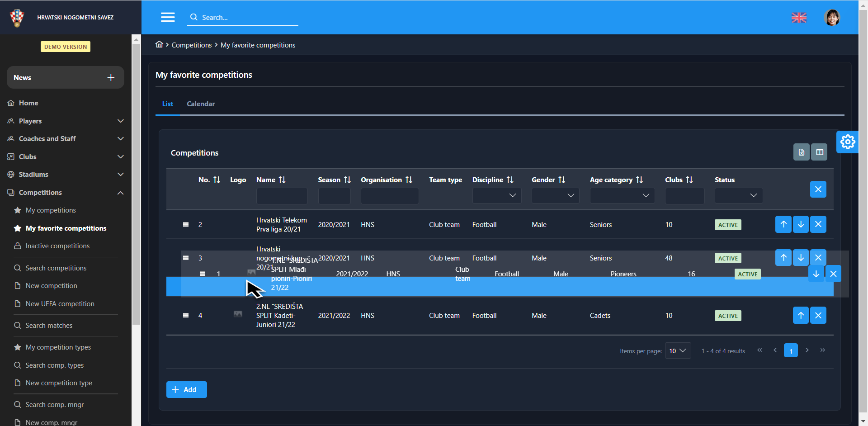Toggle sorting on Clubs column
The height and width of the screenshot is (426, 868).
click(x=689, y=180)
